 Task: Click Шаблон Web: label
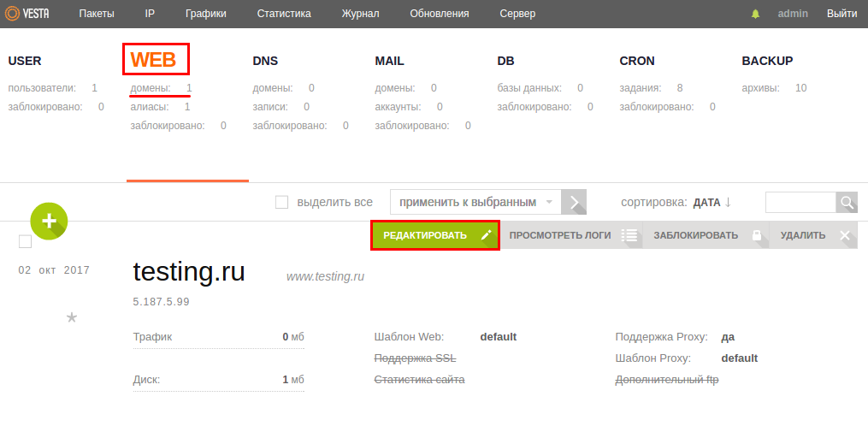(409, 337)
